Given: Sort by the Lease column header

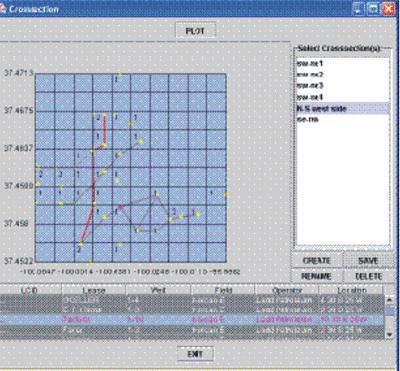Looking at the screenshot, I should tap(94, 290).
